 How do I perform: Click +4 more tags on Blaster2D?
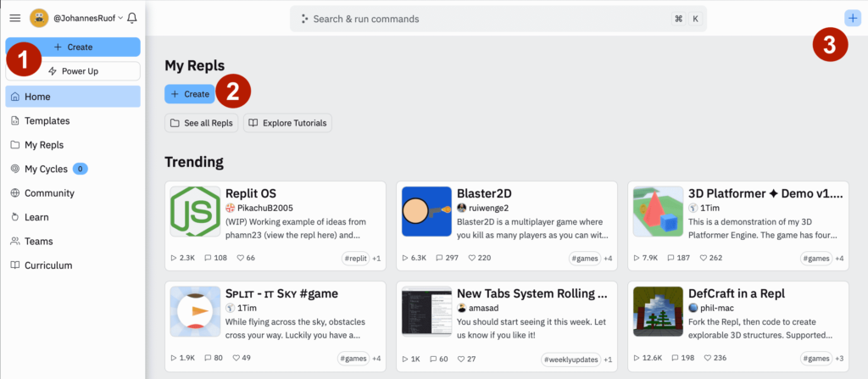tap(607, 259)
